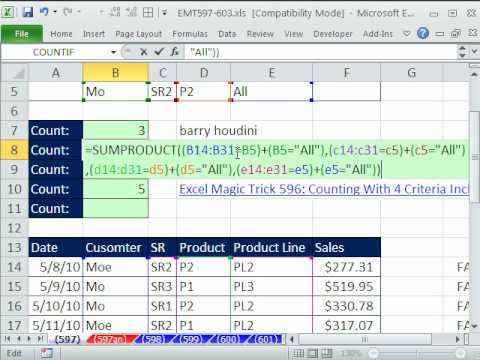Switch to Page Break Preview status icon
The width and height of the screenshot is (480, 360).
[x=327, y=353]
